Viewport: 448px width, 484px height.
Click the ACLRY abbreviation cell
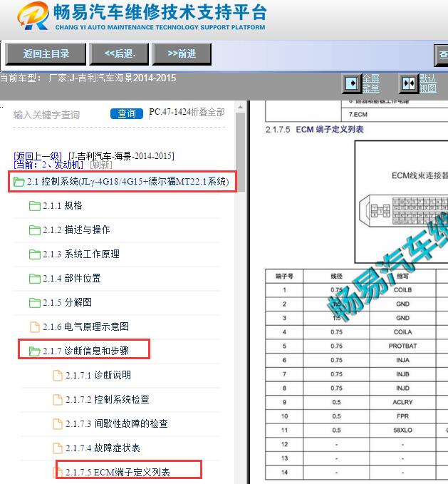(x=402, y=402)
